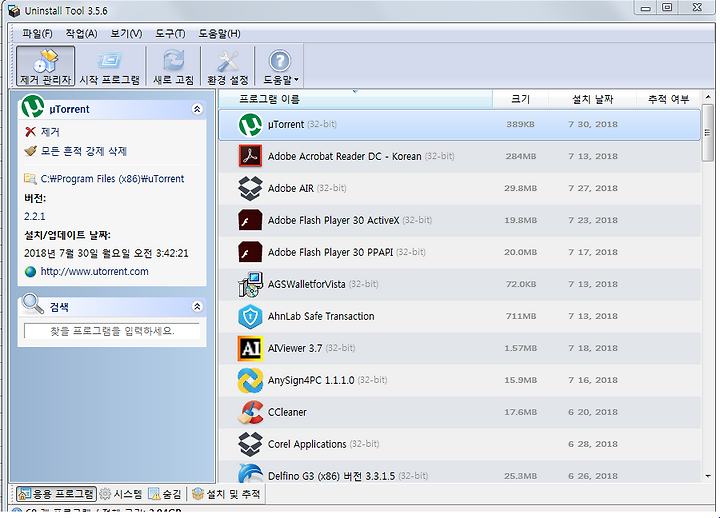The image size is (720, 518).
Task: Select Adobe Flash Player 30 ActiveX row
Action: tap(460, 220)
